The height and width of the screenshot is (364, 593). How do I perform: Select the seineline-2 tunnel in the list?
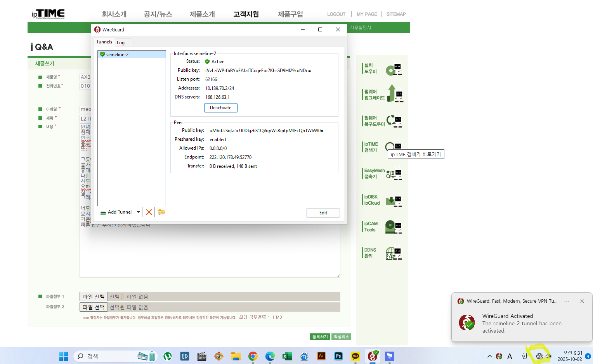(132, 55)
